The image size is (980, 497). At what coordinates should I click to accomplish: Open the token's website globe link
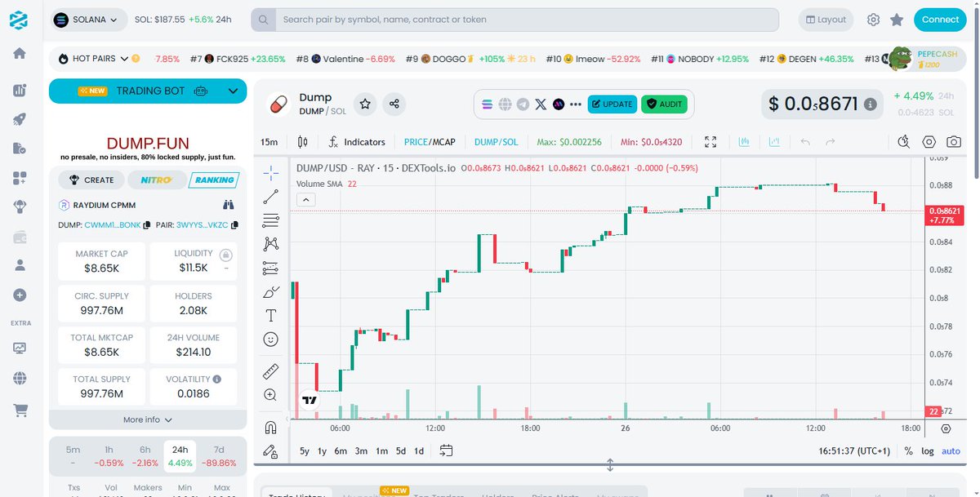click(x=506, y=104)
